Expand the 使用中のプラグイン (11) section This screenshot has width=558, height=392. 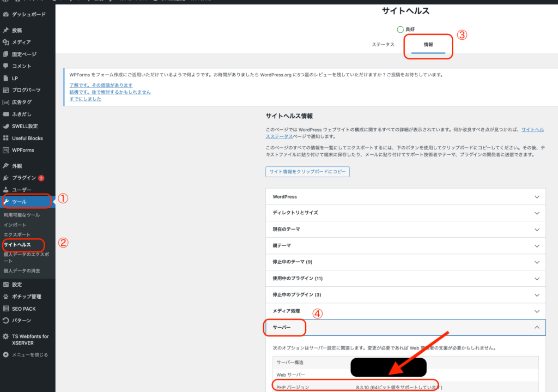coord(404,279)
